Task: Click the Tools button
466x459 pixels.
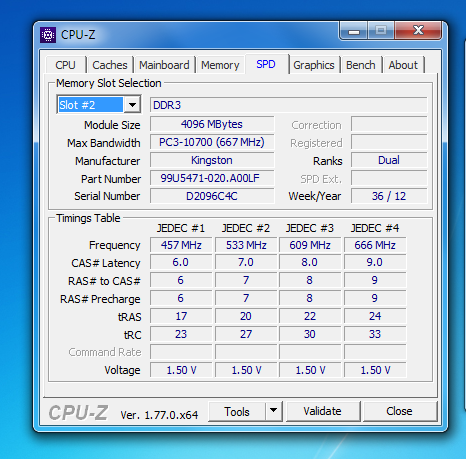Action: click(237, 412)
